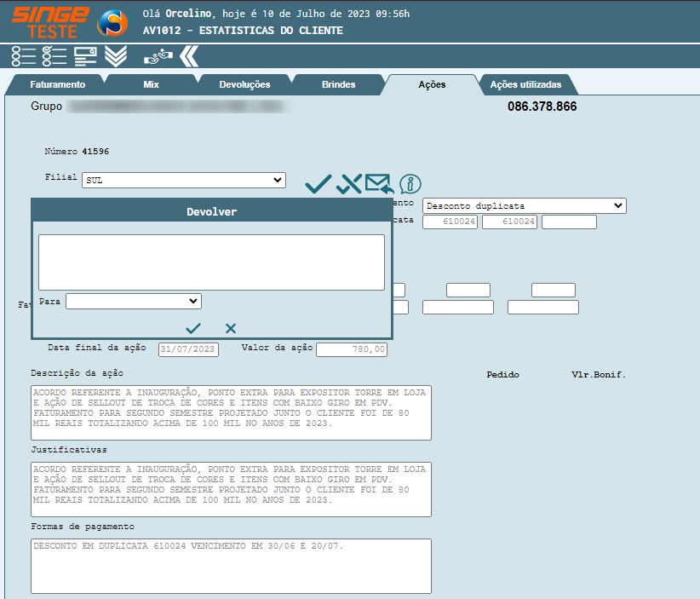
Task: Click the envelope return icon
Action: click(x=378, y=183)
